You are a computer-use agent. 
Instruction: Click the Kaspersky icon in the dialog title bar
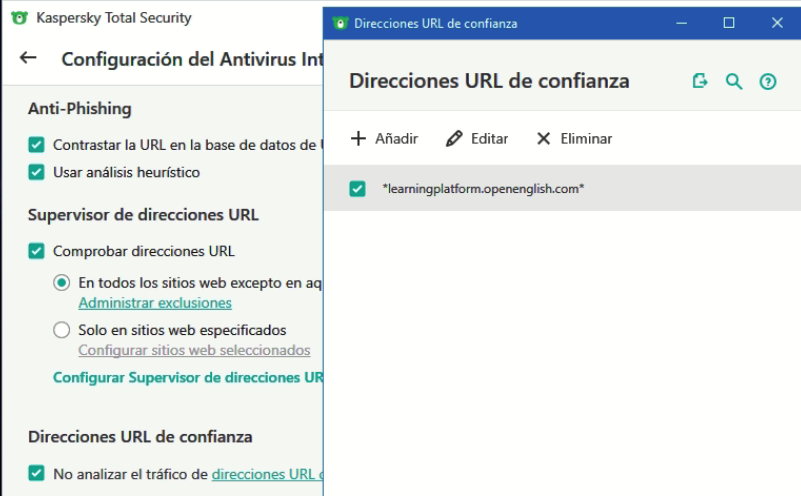click(x=340, y=23)
